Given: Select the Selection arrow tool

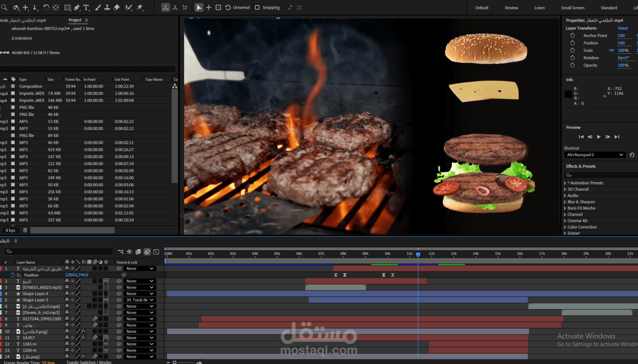Looking at the screenshot, I should click(x=199, y=8).
